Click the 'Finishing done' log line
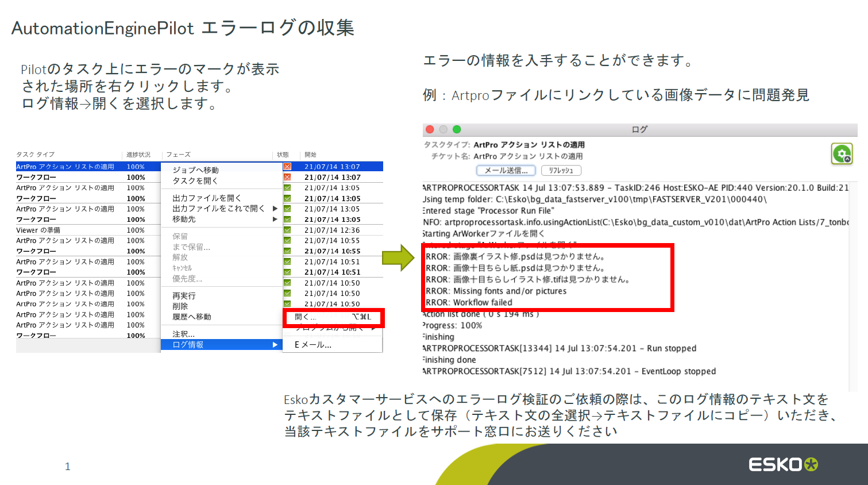 [449, 360]
